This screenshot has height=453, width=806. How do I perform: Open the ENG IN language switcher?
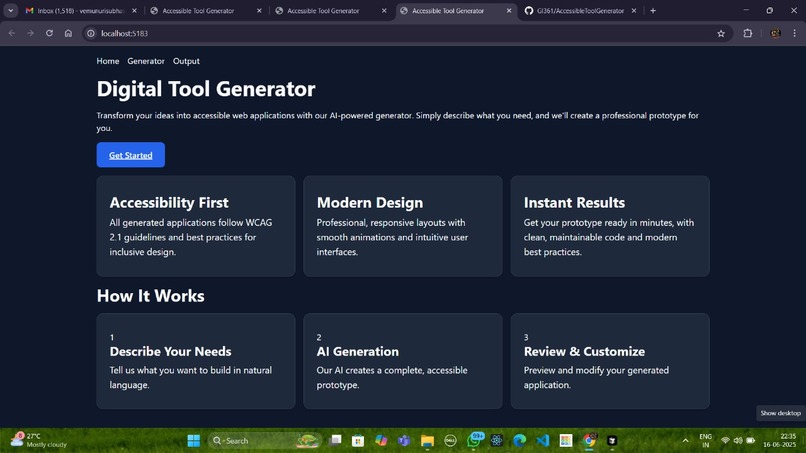(706, 441)
